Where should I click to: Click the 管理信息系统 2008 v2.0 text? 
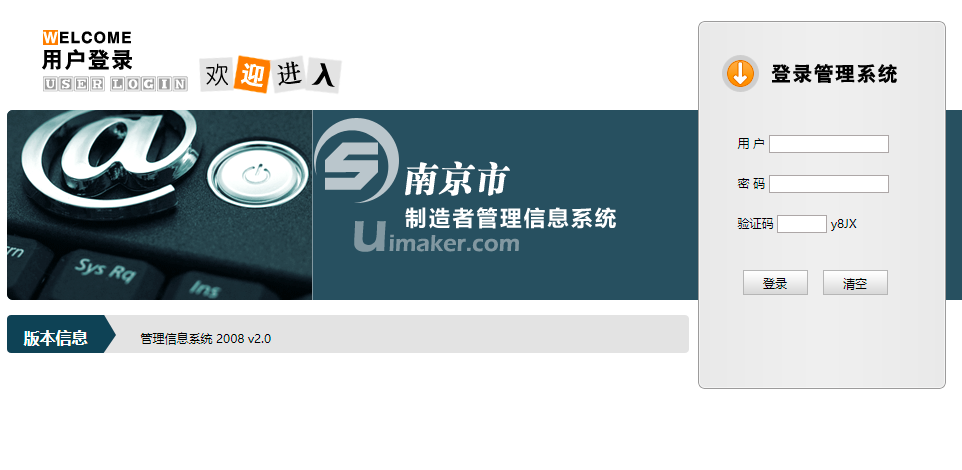click(x=206, y=339)
